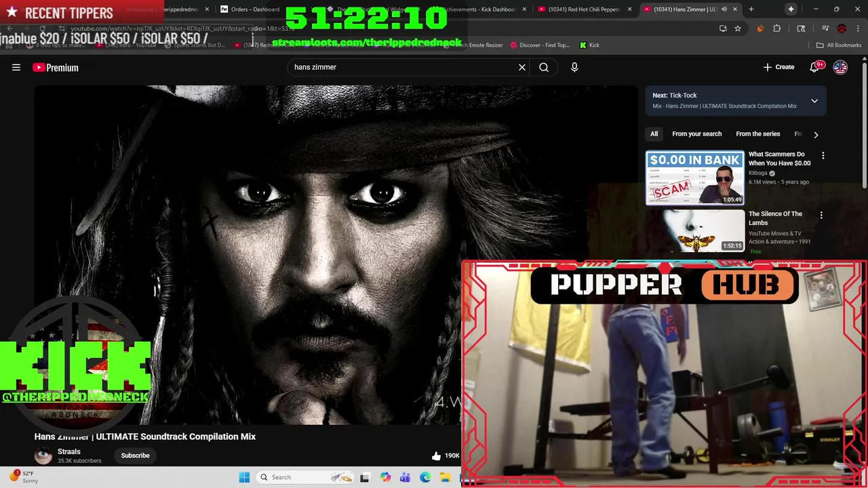Open the All Bookmarks folder
Viewport: 868px width, 488px height.
click(839, 45)
